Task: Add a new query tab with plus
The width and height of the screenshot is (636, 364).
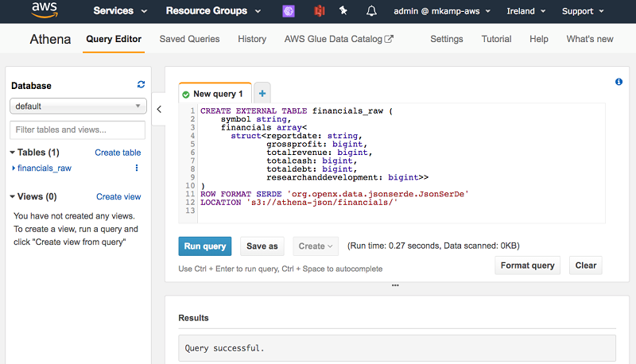Action: pos(262,93)
